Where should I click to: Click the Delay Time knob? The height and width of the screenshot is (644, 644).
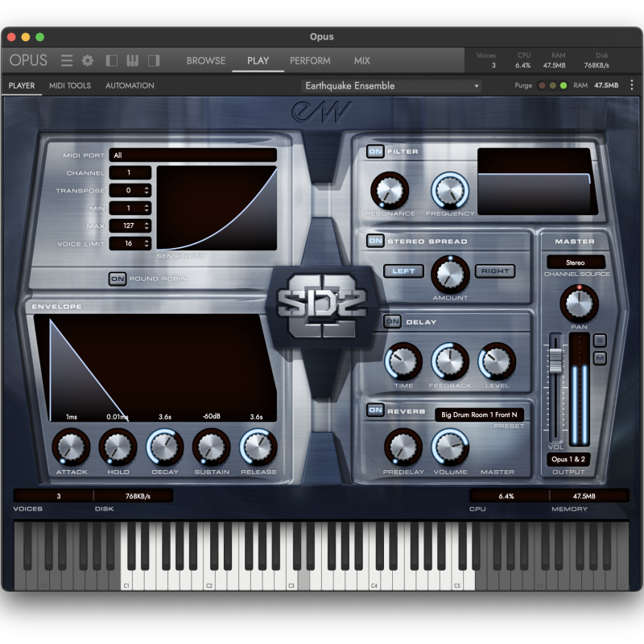403,361
